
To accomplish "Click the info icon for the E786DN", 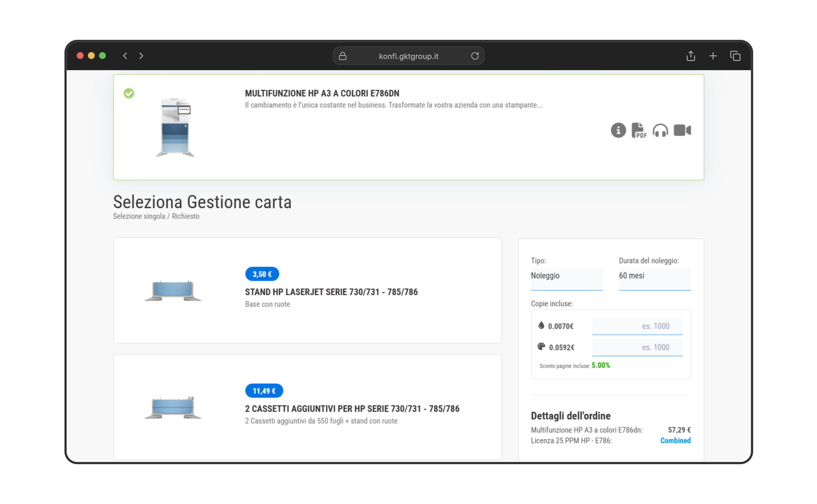I will coord(618,130).
